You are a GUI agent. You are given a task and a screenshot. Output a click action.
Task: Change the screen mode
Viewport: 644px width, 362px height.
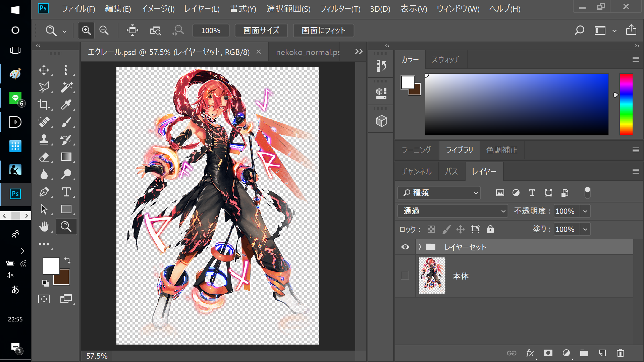(66, 299)
